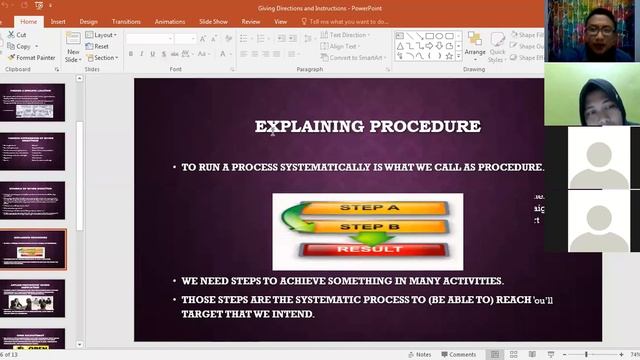This screenshot has height=360, width=640.
Task: Toggle Italic formatting
Action: [x=142, y=54]
